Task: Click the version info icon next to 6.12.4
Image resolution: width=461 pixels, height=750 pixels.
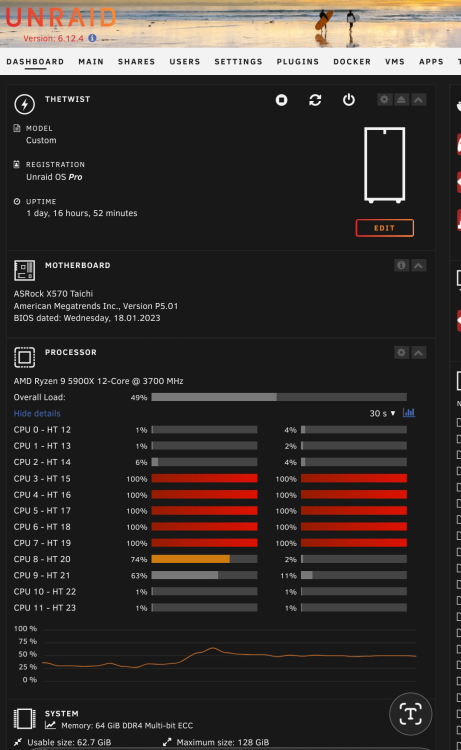Action: tap(92, 38)
